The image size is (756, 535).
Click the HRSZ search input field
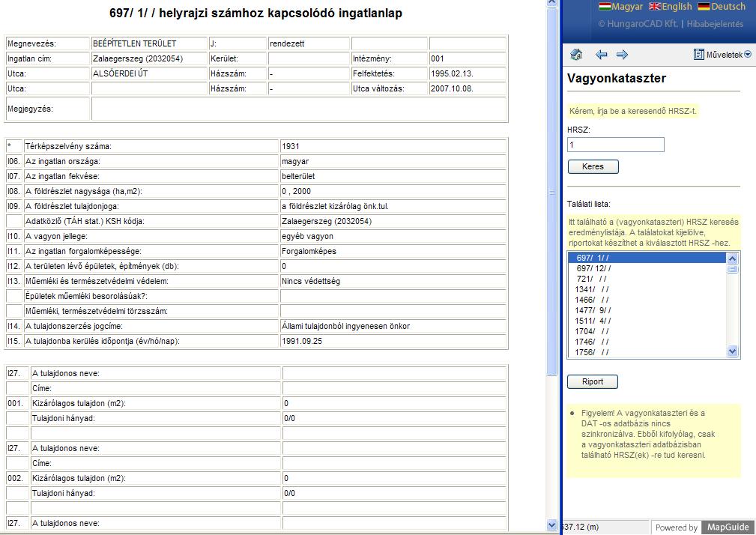pyautogui.click(x=616, y=145)
